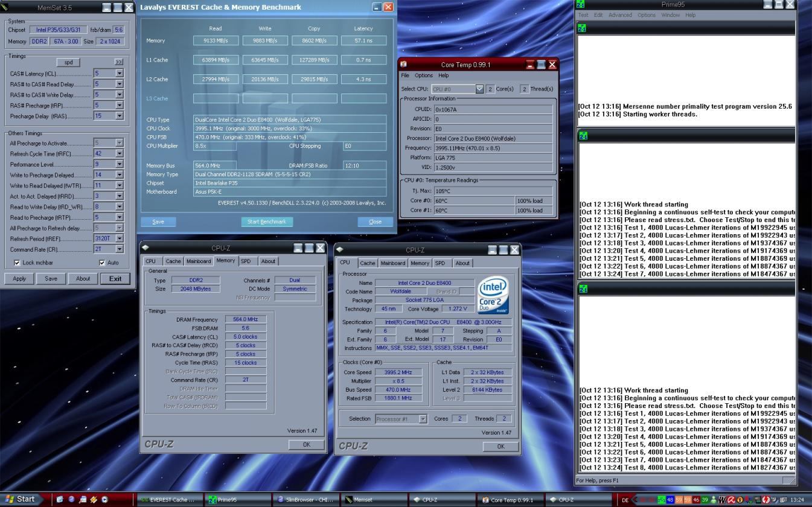Screen dimensions: 812x507
Task: Click Exit in MemSet
Action: coord(115,278)
